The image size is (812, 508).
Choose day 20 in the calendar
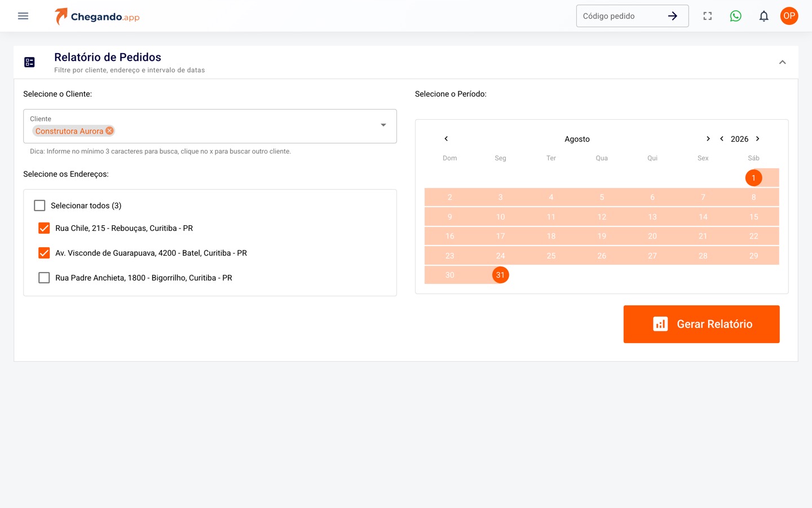pos(652,236)
